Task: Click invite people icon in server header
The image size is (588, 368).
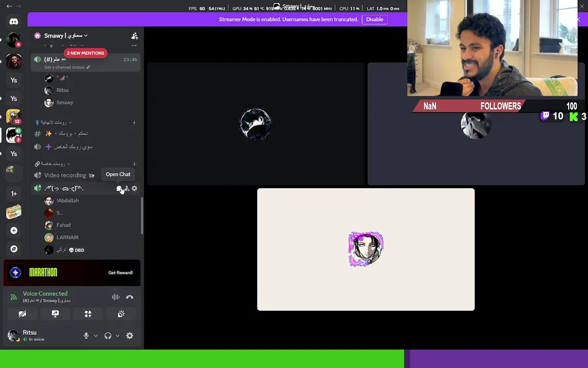Action: click(x=135, y=36)
